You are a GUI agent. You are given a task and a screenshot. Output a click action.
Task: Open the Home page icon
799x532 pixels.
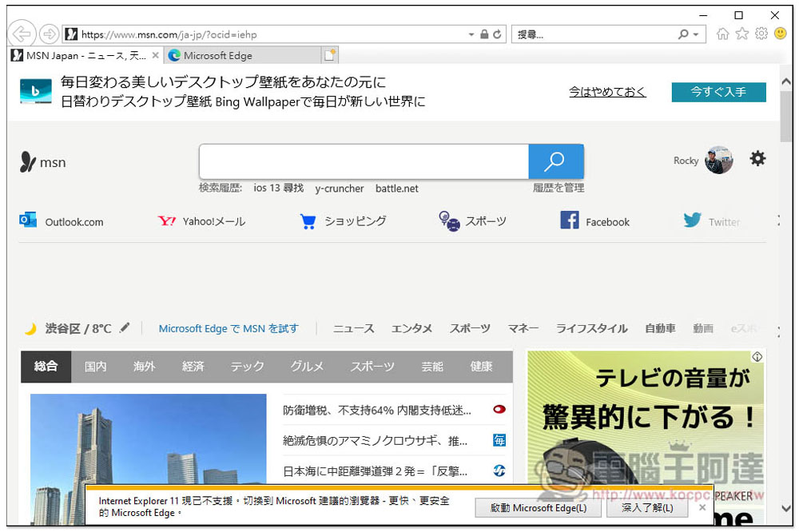722,34
